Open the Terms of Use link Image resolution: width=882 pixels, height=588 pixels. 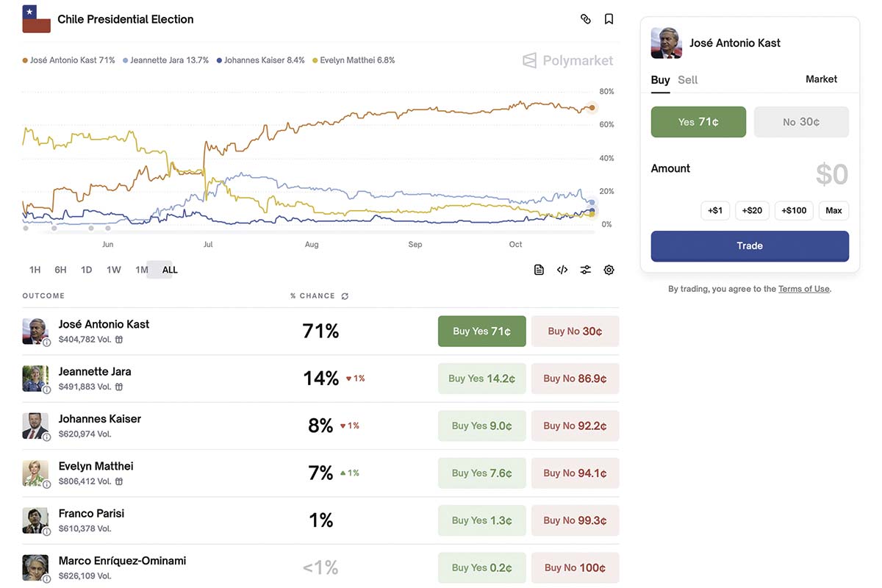803,289
